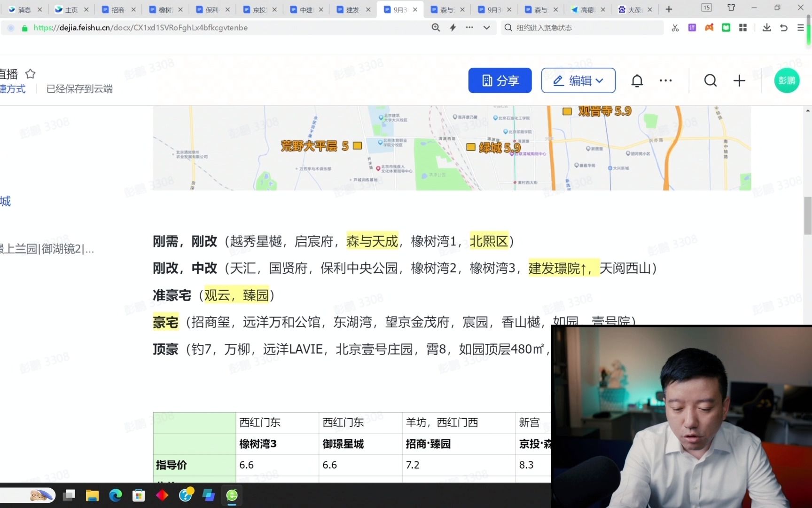Click the blue 分享 share button
Image resolution: width=812 pixels, height=508 pixels.
[500, 80]
